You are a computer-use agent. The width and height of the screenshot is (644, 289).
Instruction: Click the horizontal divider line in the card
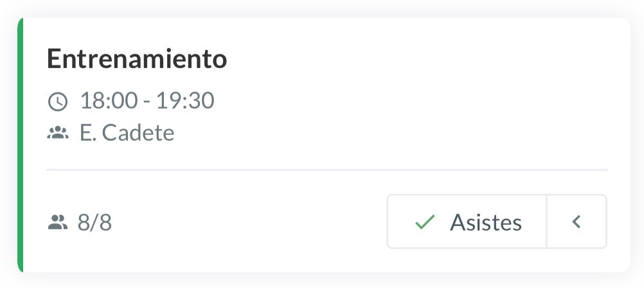(x=326, y=170)
